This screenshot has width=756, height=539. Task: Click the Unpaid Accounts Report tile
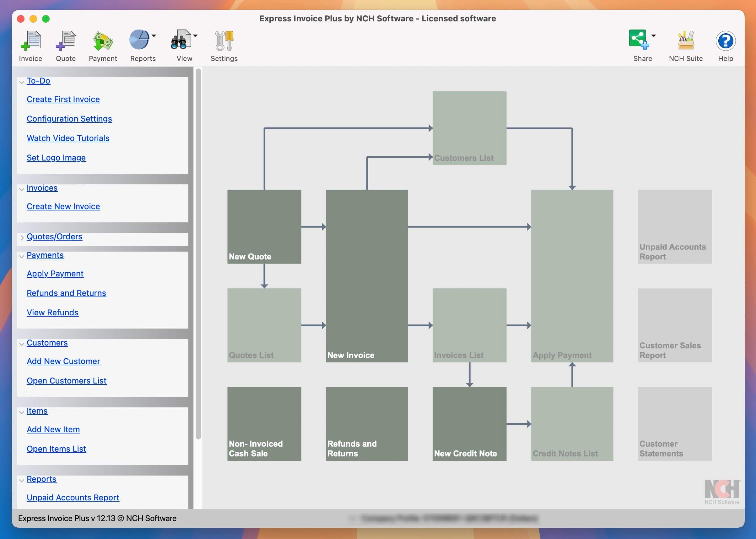point(675,227)
